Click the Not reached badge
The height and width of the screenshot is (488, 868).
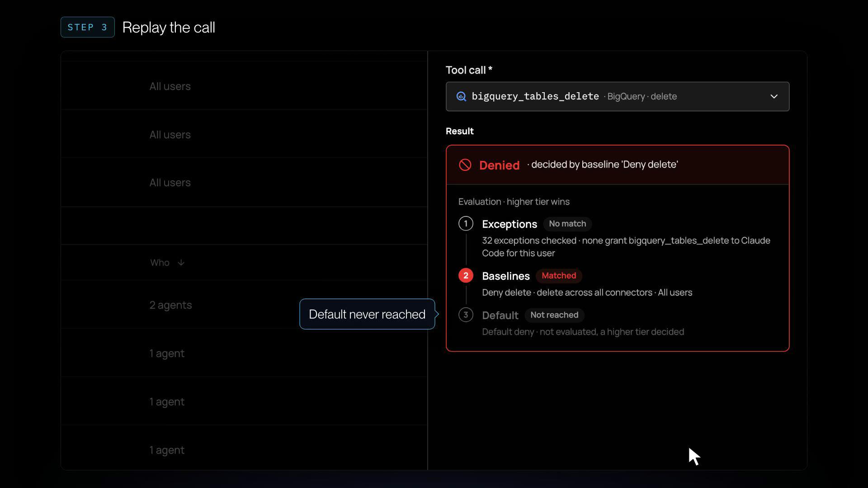[x=554, y=315]
